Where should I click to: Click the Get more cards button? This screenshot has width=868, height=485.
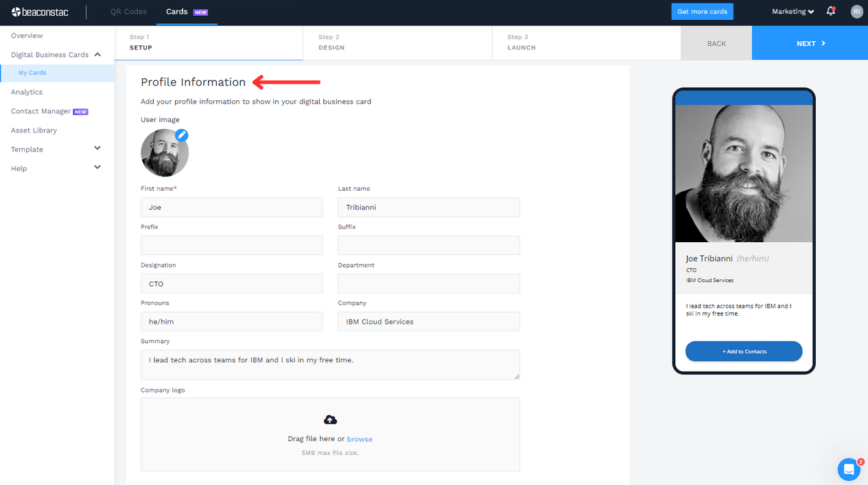coord(702,11)
